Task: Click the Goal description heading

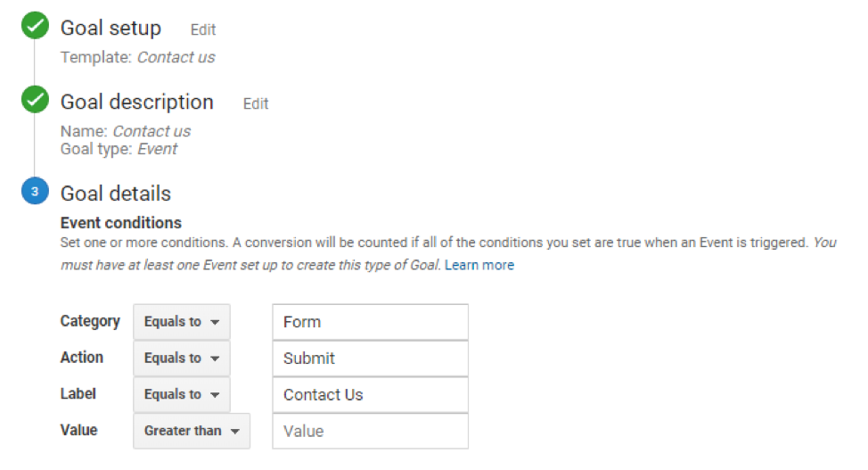Action: (x=136, y=102)
